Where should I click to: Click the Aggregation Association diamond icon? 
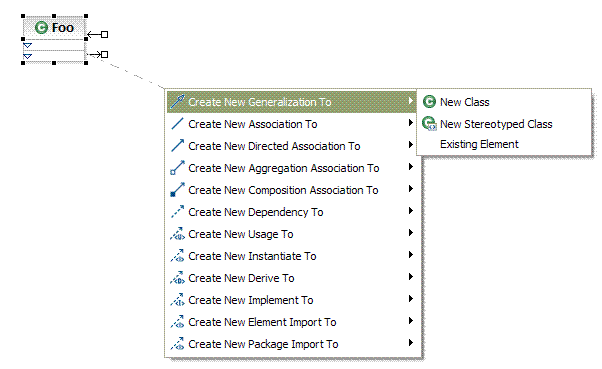[x=177, y=167]
